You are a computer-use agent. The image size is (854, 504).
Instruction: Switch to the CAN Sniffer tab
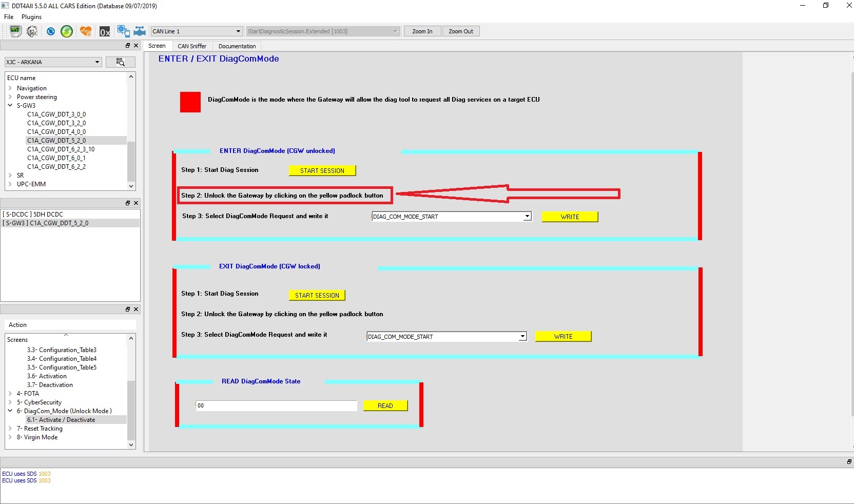coord(192,46)
